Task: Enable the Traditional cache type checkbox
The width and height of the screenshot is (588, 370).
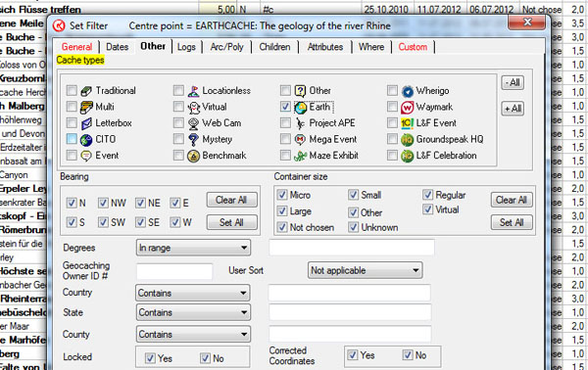Action: [72, 90]
